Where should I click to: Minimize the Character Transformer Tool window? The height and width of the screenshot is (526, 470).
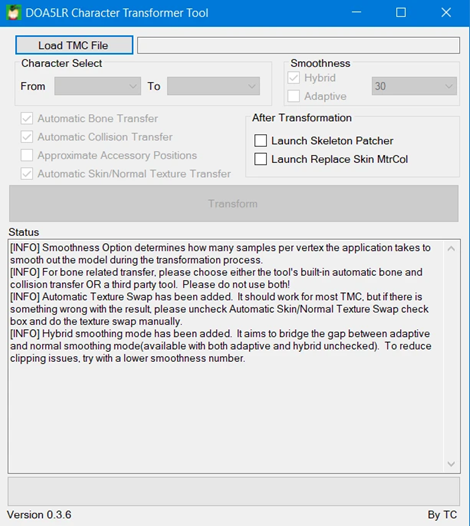356,13
